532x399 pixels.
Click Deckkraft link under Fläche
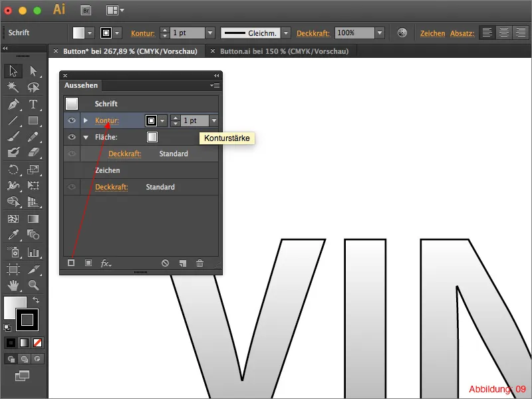point(125,154)
